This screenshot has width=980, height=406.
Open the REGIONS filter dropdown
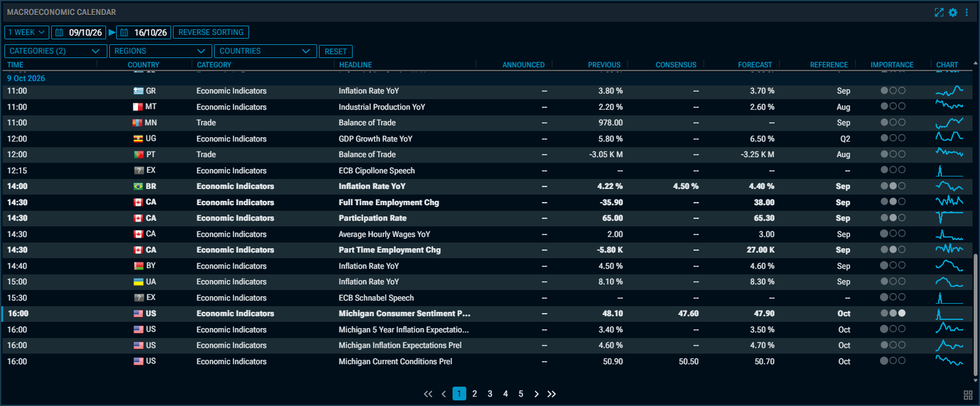click(x=160, y=51)
